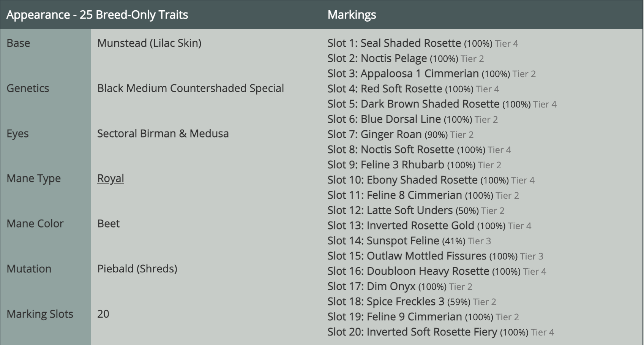Click the Piebald (Shreds) mutation value
644x345 pixels.
click(137, 269)
